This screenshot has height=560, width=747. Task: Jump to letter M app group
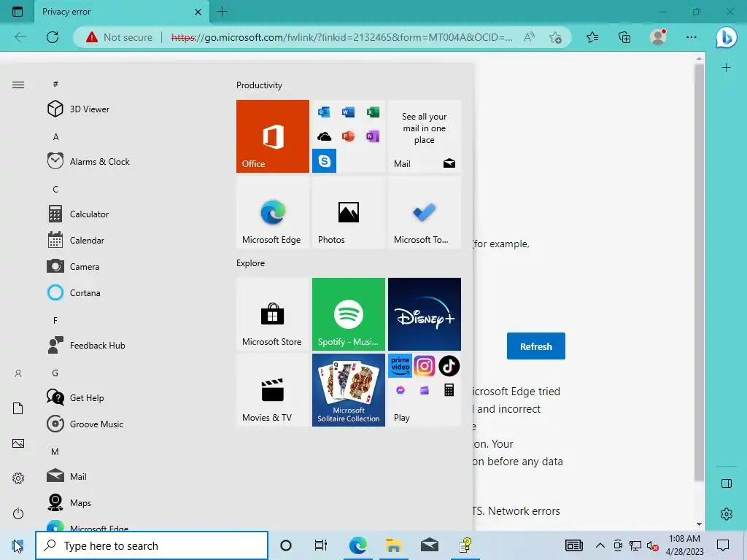point(55,451)
